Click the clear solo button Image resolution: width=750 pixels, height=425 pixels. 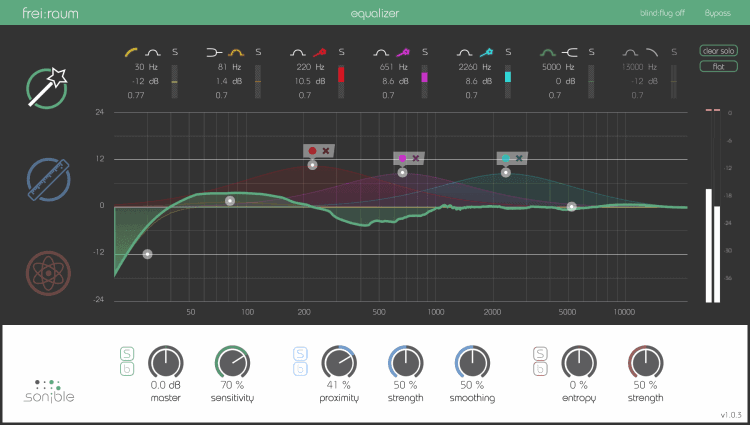(718, 51)
